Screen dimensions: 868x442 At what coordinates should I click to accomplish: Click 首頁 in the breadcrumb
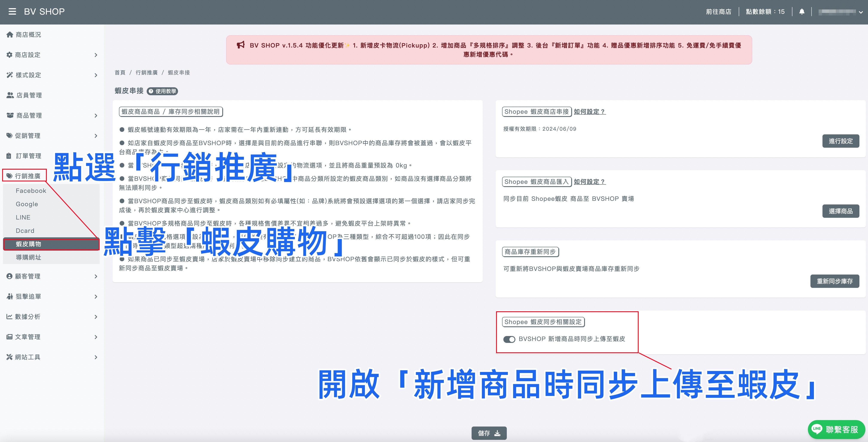click(120, 72)
